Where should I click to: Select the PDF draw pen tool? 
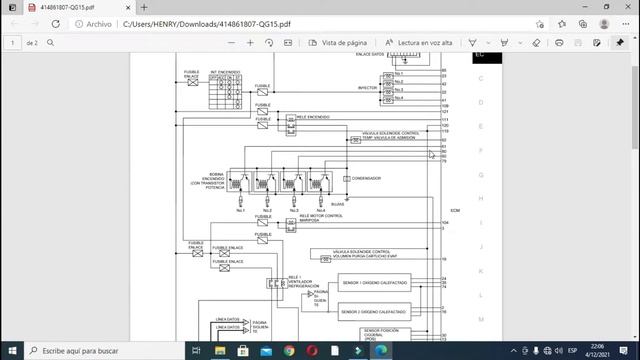pyautogui.click(x=472, y=42)
